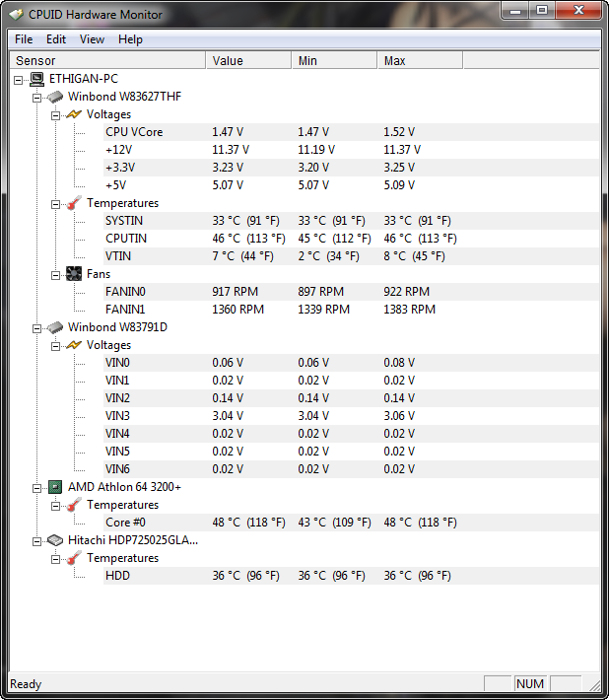Image resolution: width=609 pixels, height=700 pixels.
Task: Click the Winbond W83627THF chip icon
Action: pos(55,97)
